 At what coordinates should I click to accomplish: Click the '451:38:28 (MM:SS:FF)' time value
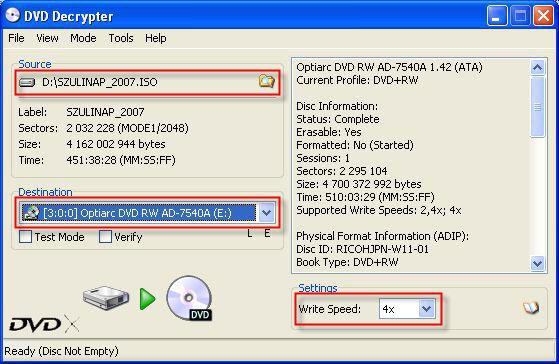pyautogui.click(x=121, y=160)
